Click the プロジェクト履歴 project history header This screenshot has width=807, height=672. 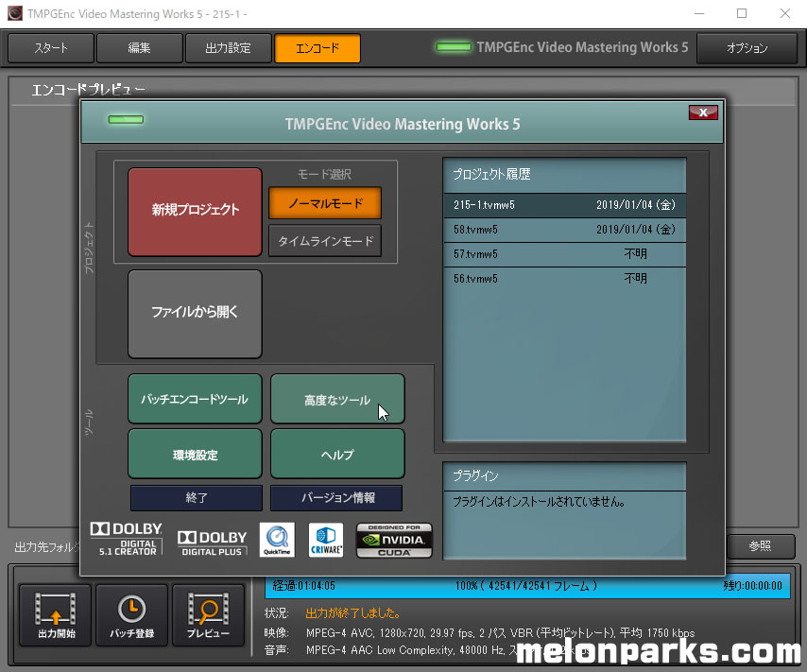pos(564,175)
